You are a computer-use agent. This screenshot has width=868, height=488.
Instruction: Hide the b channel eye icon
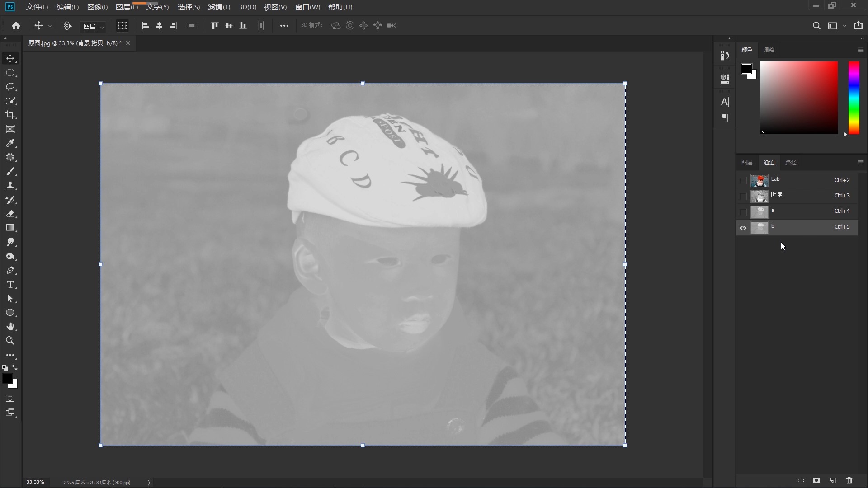(x=743, y=228)
